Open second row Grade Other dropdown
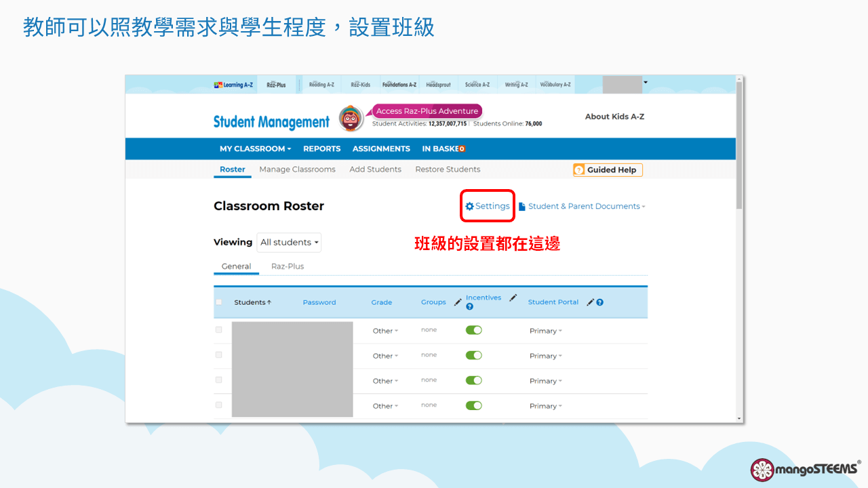The image size is (868, 488). (x=385, y=356)
